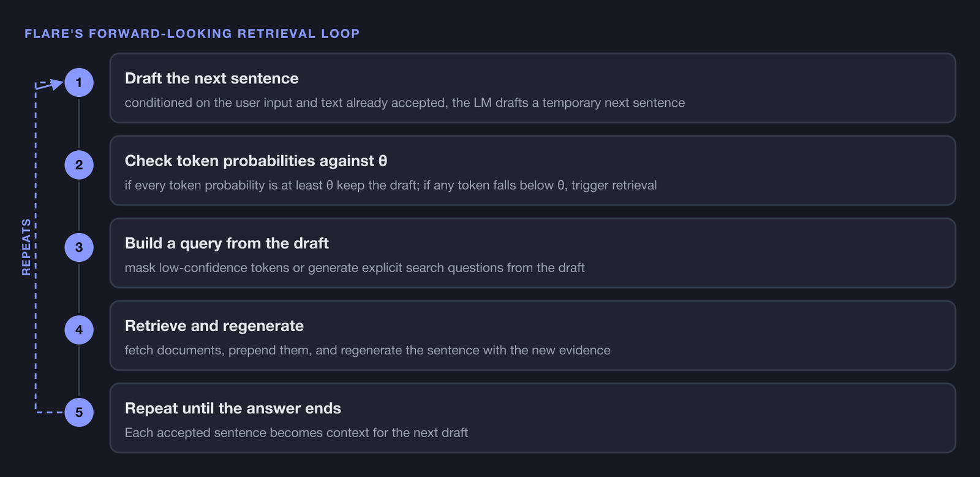This screenshot has width=980, height=477.
Task: Click the dashed arrowhead pointing to step 1
Action: click(x=55, y=84)
